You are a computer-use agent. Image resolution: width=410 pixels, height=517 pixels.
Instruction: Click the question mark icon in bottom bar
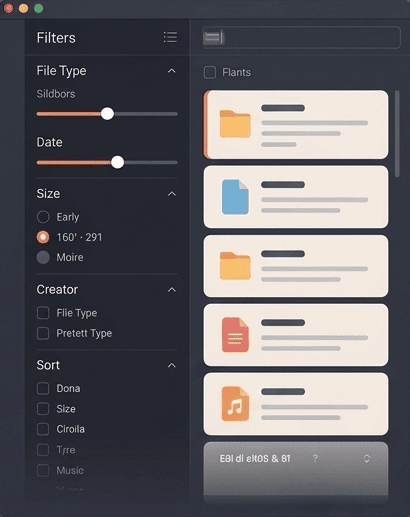click(315, 459)
